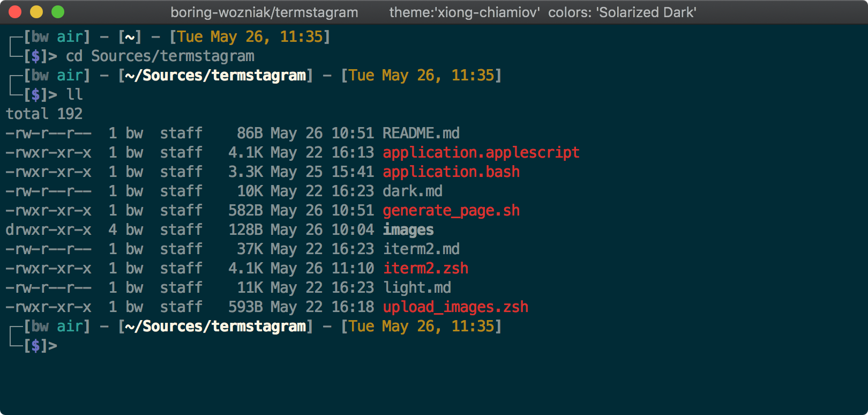Screen dimensions: 868x415
Task: Click the images directory name
Action: [x=408, y=229]
